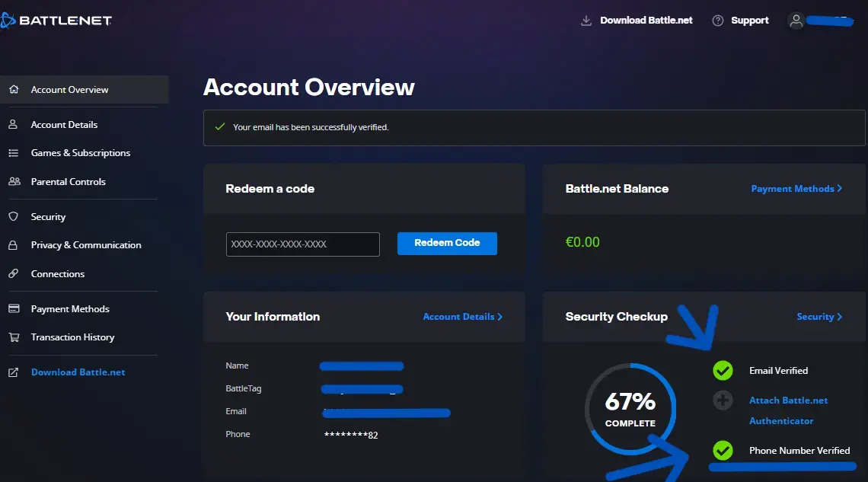Click the Security shield icon in sidebar
This screenshot has width=868, height=482.
14,216
